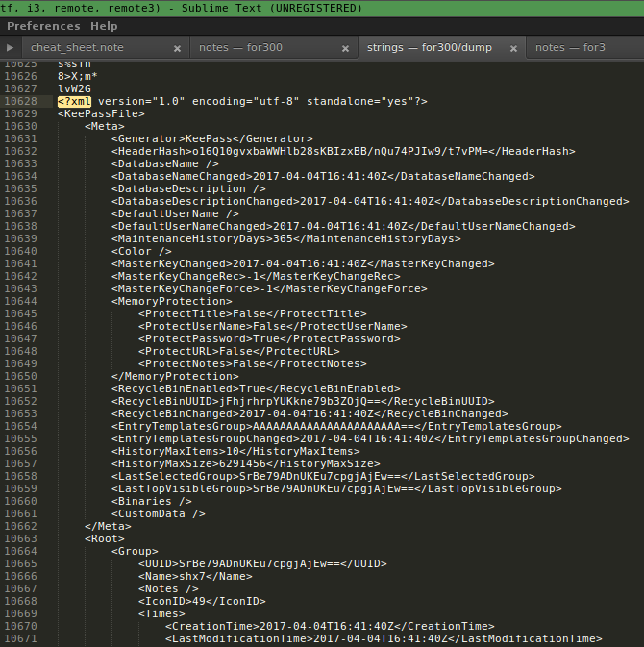644x647 pixels.
Task: Click the closing </MemoryProtection> tag
Action: (x=175, y=376)
